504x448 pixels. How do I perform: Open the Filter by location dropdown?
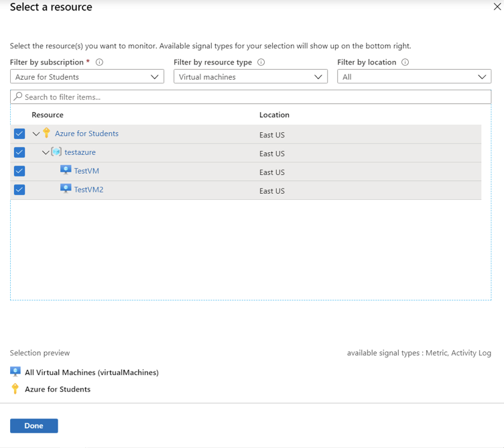click(x=414, y=76)
